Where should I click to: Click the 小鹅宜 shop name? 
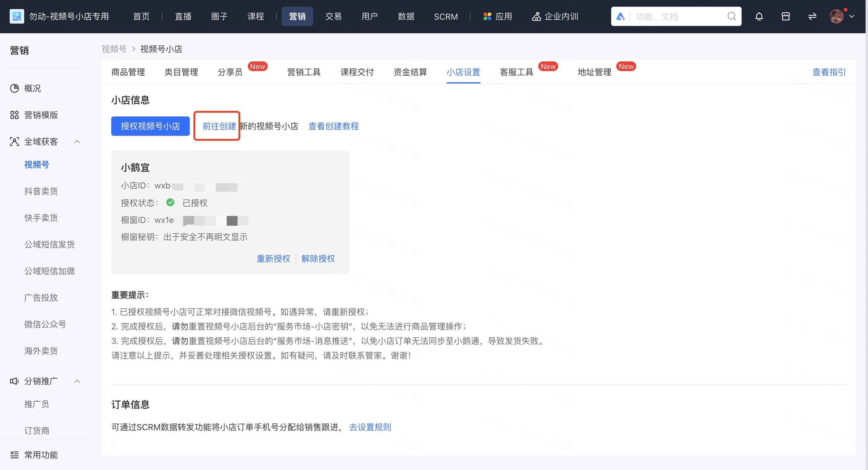[x=135, y=168]
